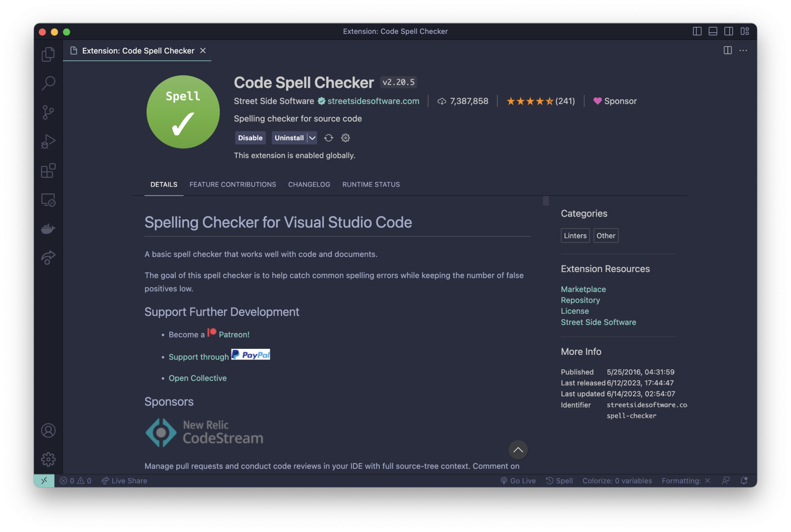Open the Remote Explorer view
Viewport: 791px width, 532px height.
[48, 200]
